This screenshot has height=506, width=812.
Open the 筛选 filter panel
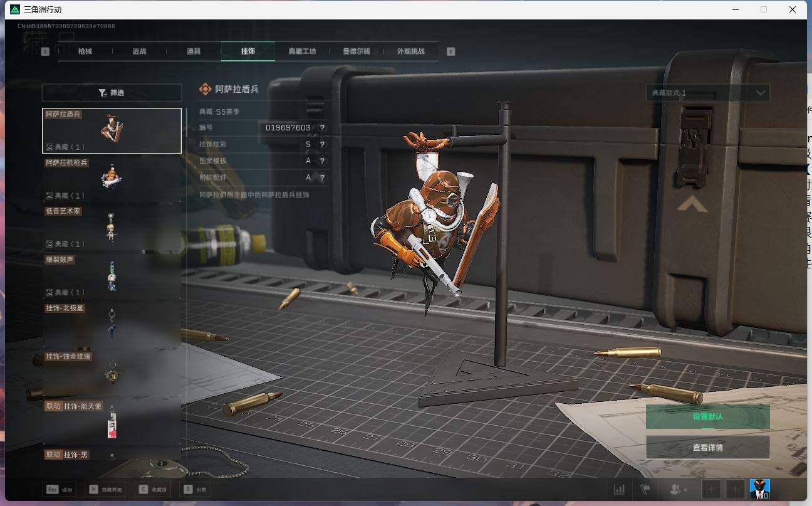coord(111,93)
